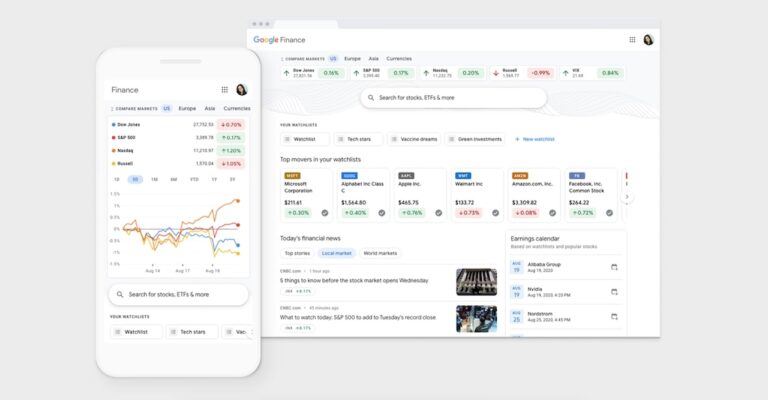Image resolution: width=768 pixels, height=400 pixels.
Task: Switch to World markets news filter
Action: pyautogui.click(x=381, y=254)
